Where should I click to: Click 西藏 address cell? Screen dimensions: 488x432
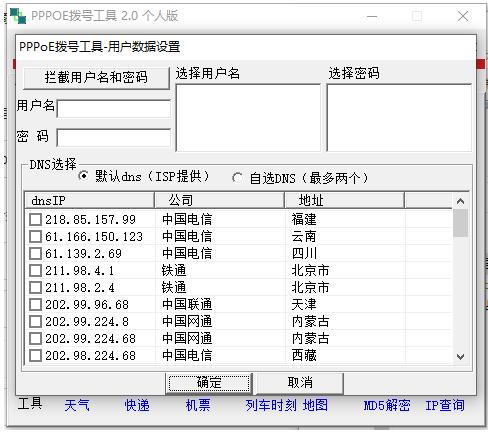304,356
